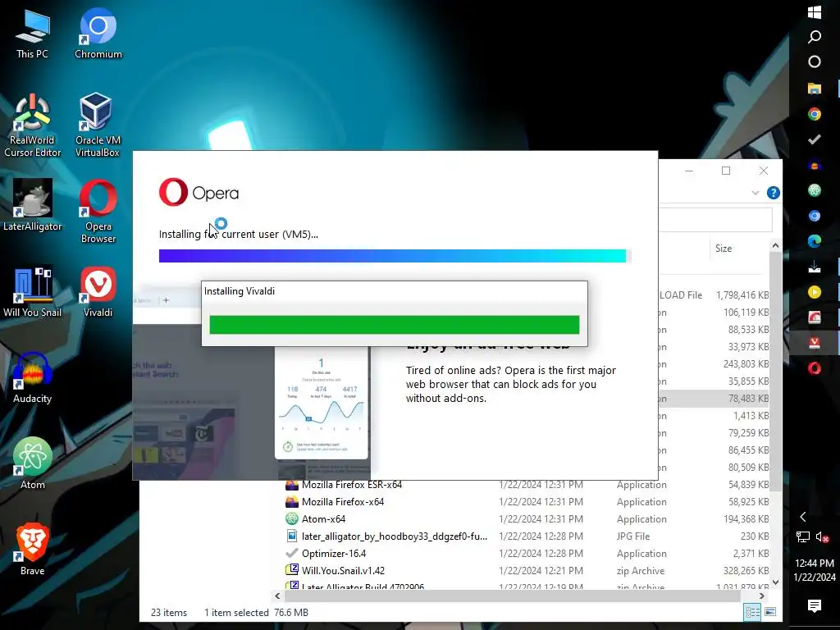This screenshot has height=630, width=840.
Task: Click horizontal scrollbar right arrow
Action: [x=762, y=596]
